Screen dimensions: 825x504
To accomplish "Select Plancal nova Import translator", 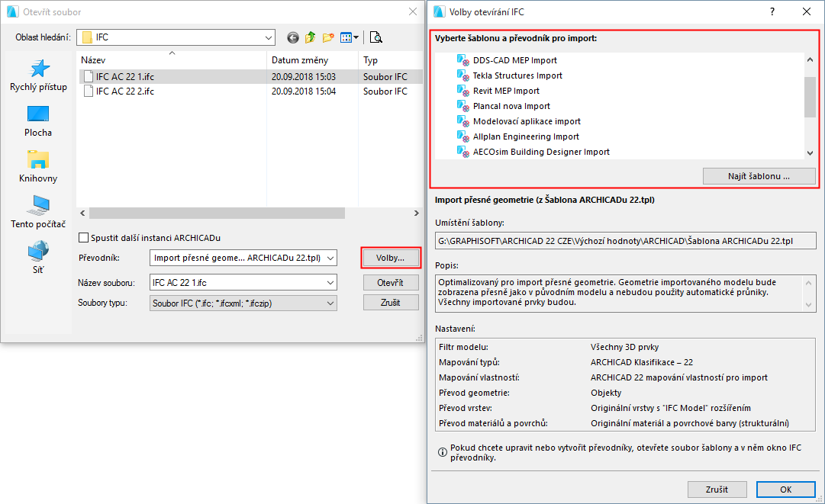I will tap(511, 106).
